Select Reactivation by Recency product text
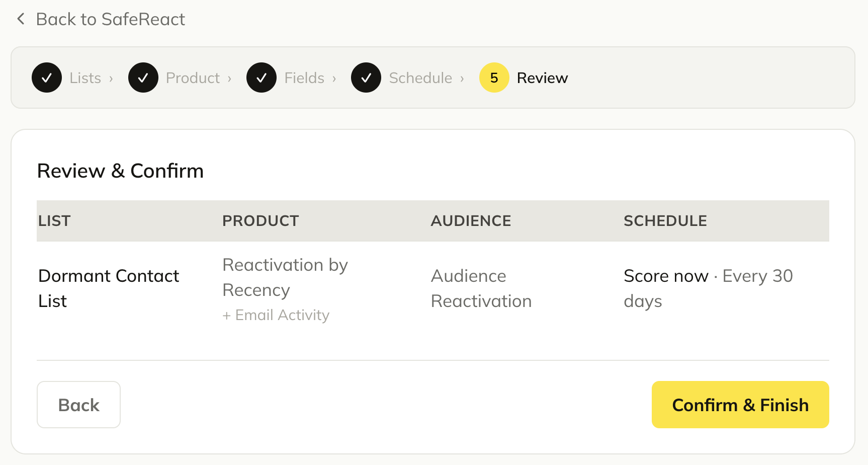Viewport: 868px width, 465px height. (x=285, y=277)
